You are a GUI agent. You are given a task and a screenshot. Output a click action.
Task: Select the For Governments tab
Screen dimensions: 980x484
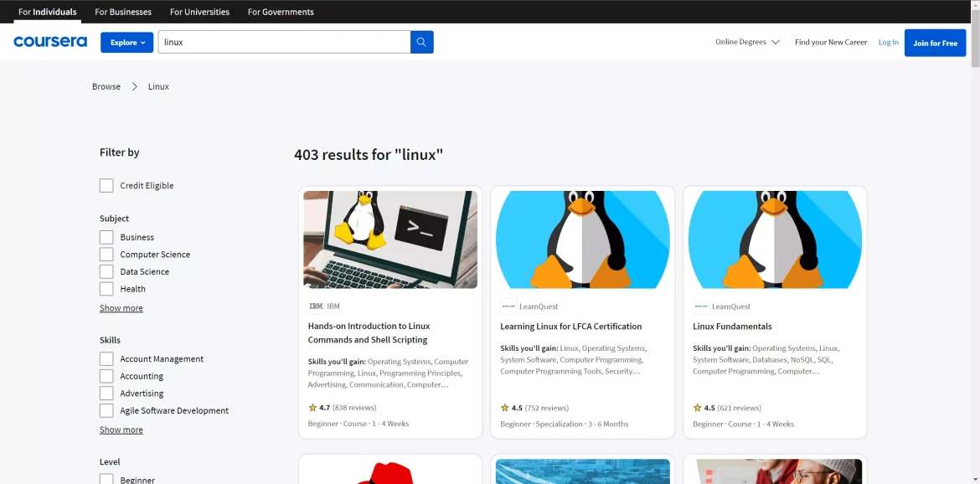281,12
